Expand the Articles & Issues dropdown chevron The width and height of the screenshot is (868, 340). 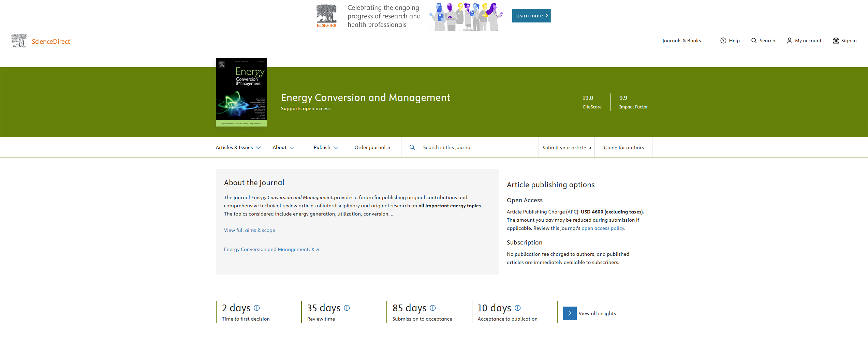258,148
